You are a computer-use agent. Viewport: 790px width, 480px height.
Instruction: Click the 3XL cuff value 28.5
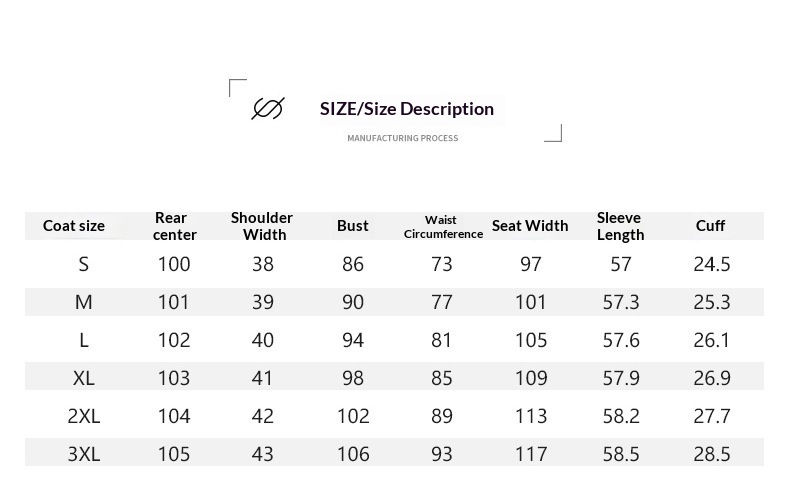click(x=712, y=455)
